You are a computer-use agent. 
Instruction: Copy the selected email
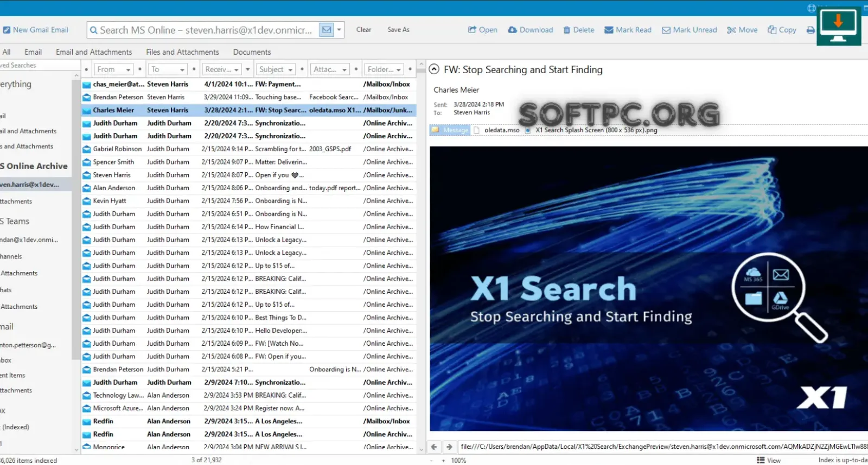click(782, 30)
